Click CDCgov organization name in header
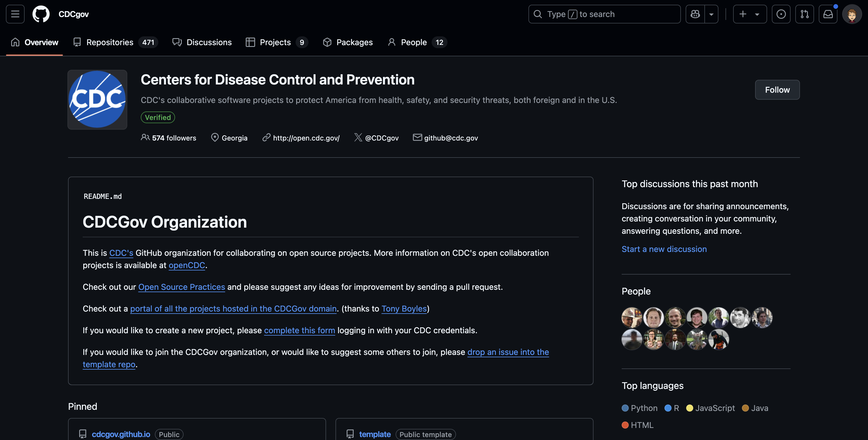Image resolution: width=868 pixels, height=440 pixels. (x=73, y=14)
